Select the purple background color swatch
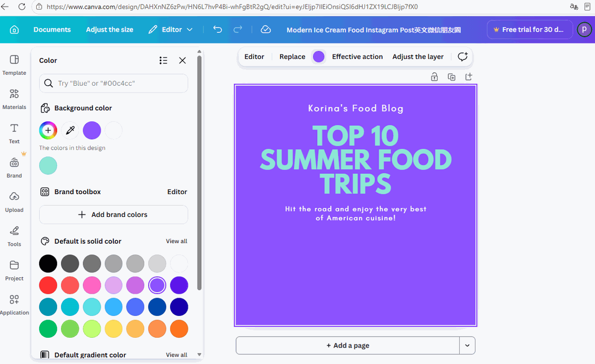Screen dimensions: 595x364 click(x=92, y=131)
